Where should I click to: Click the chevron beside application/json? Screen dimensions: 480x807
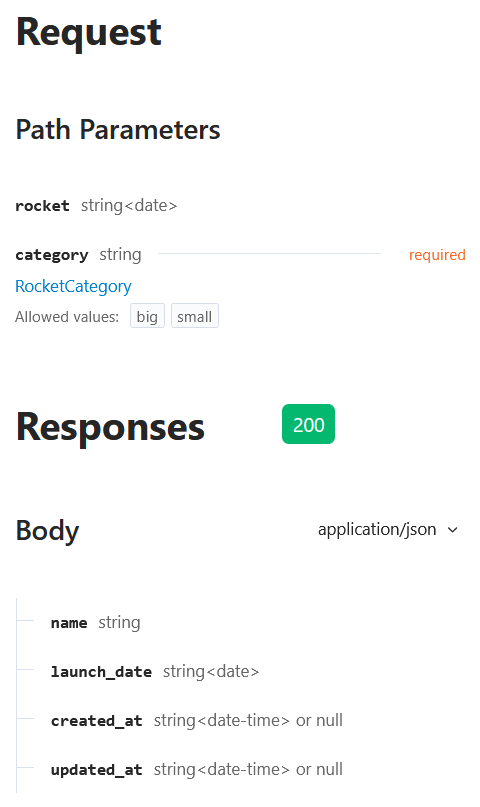pyautogui.click(x=453, y=530)
